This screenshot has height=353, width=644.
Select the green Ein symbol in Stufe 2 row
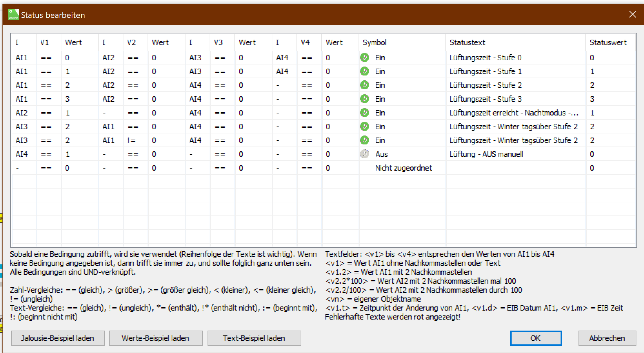tap(364, 85)
